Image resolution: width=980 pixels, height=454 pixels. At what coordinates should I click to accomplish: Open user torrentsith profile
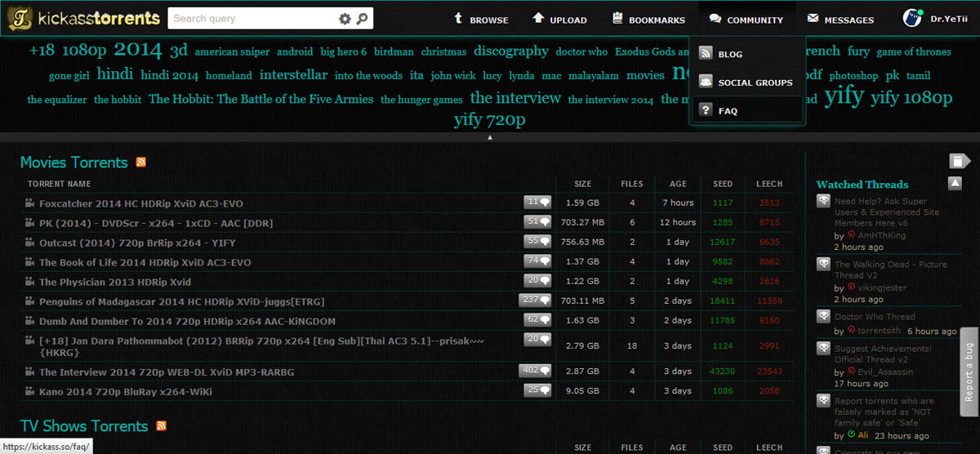click(x=880, y=331)
